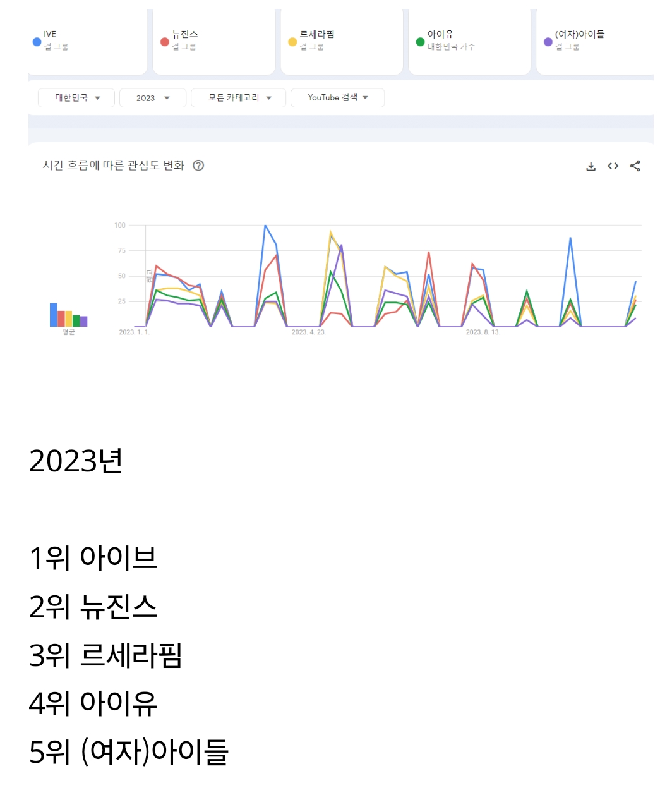Click the blue dot next to IVE
672x807 pixels.
coord(37,42)
